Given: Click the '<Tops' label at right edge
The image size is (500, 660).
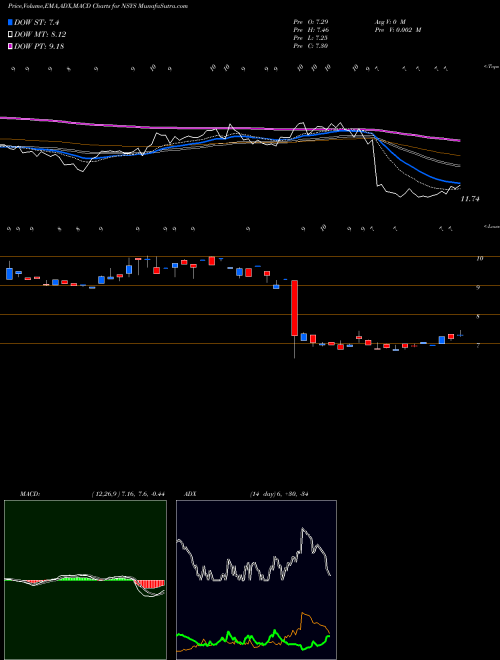Looking at the screenshot, I should pos(490,67).
